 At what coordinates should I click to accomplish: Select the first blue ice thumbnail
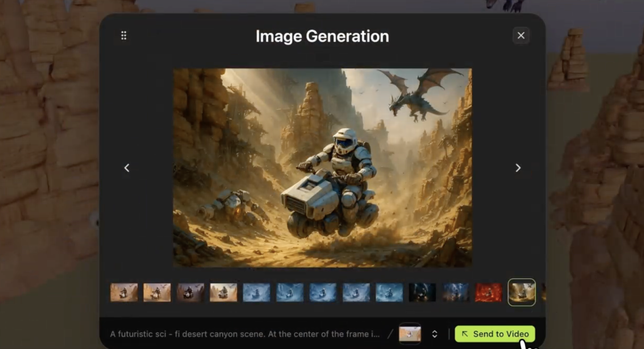257,292
